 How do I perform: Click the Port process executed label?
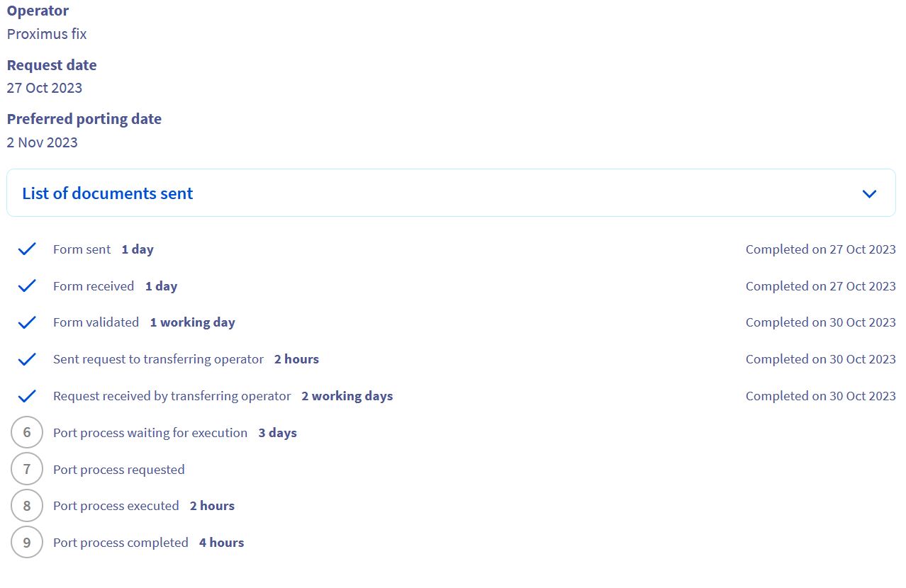[x=116, y=506]
